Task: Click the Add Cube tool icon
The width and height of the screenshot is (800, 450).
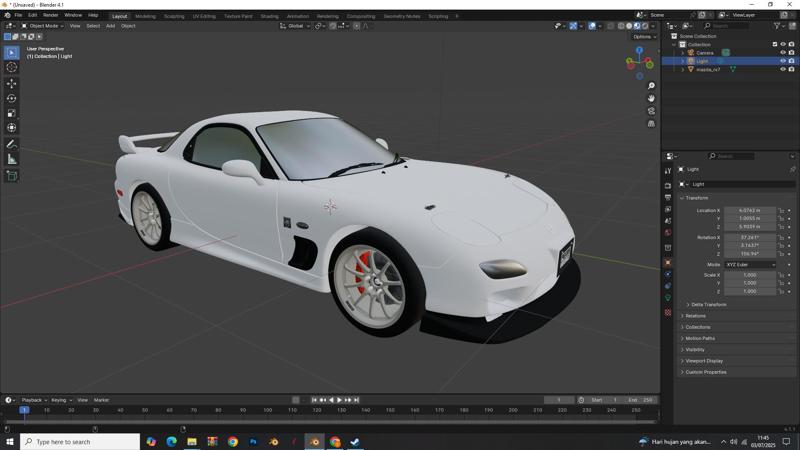Action: pos(12,175)
